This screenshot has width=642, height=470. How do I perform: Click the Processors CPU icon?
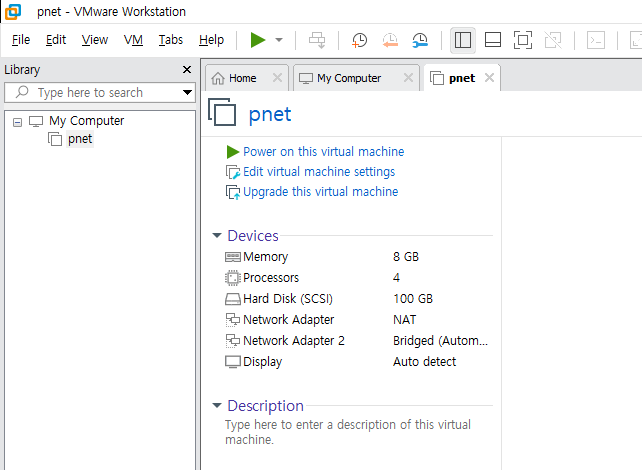pyautogui.click(x=233, y=278)
